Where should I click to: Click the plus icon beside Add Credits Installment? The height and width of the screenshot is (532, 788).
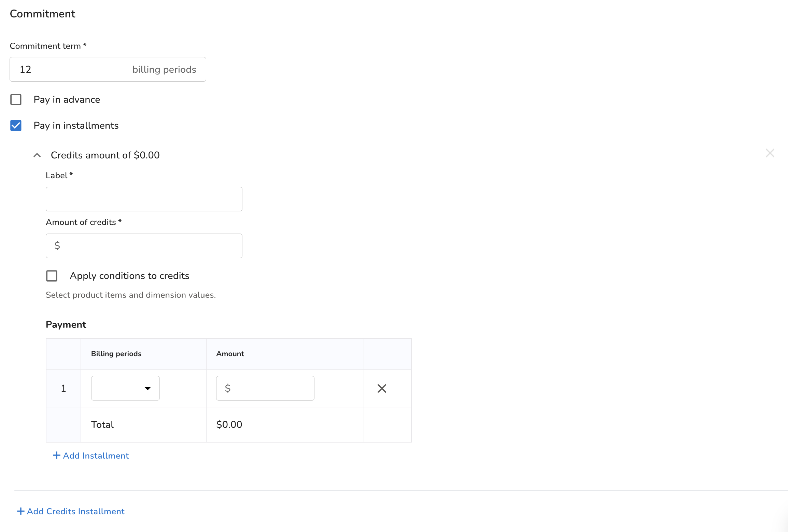coord(21,511)
